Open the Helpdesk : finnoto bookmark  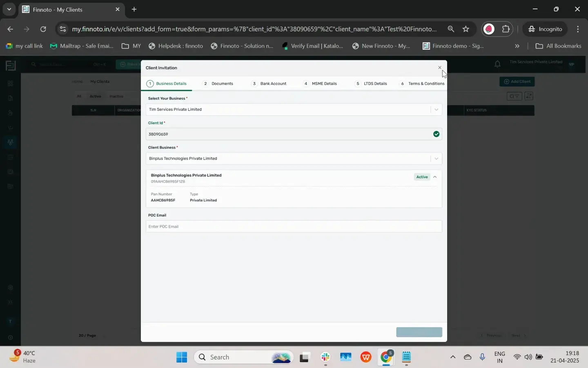(x=176, y=46)
